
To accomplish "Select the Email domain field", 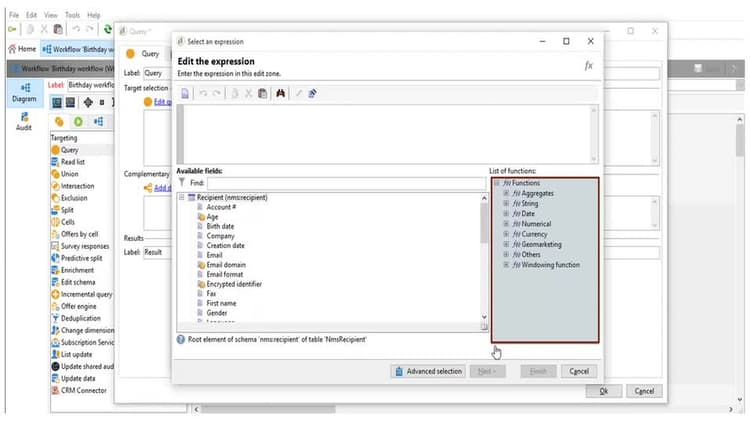I will click(226, 265).
